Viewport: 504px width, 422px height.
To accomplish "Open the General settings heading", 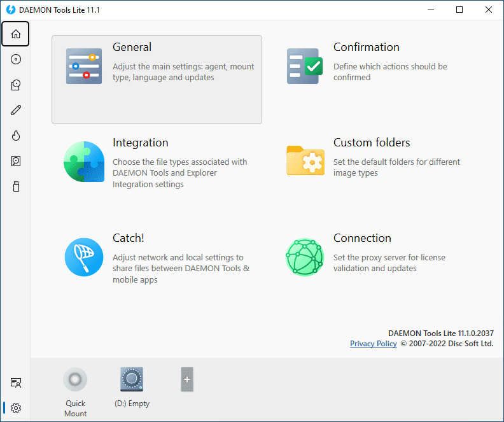I will click(x=132, y=47).
